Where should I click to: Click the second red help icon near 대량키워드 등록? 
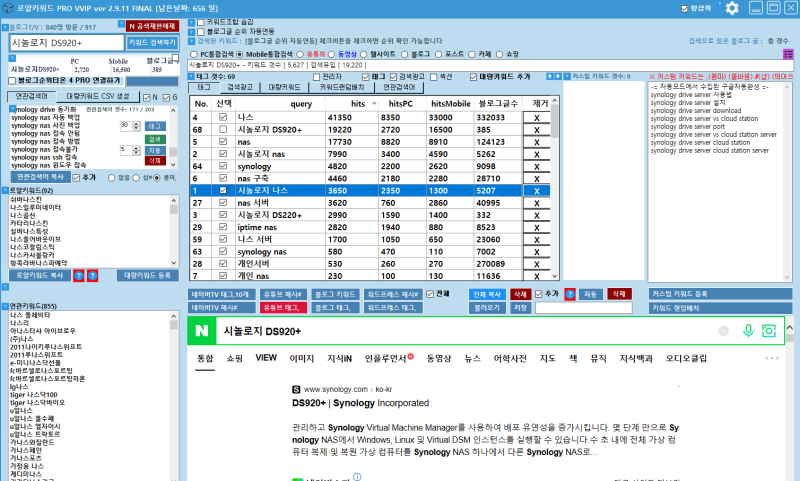click(x=92, y=276)
